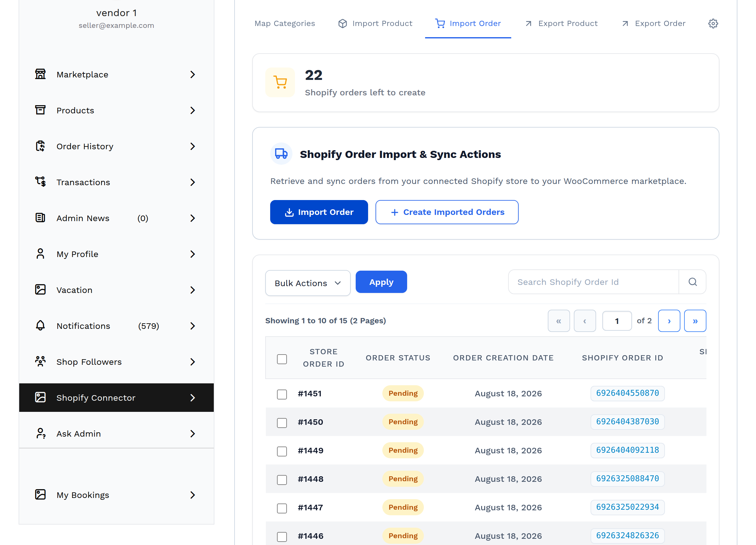Click the My Profile person icon

(40, 254)
